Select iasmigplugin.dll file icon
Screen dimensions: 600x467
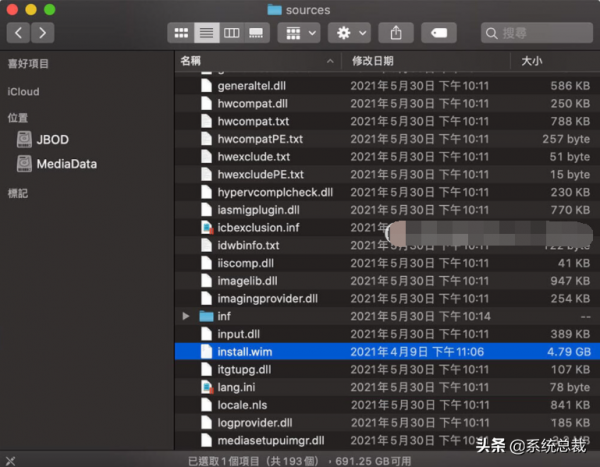point(206,210)
